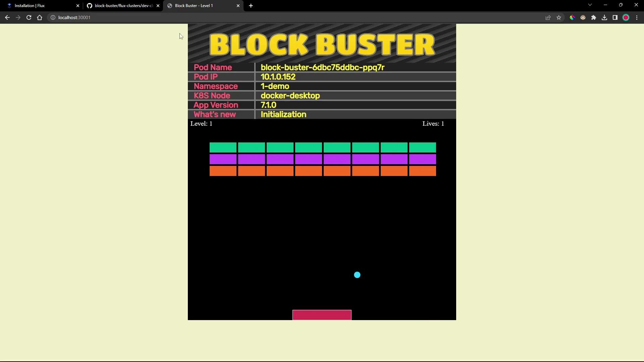Click the Level: 1 indicator

201,124
